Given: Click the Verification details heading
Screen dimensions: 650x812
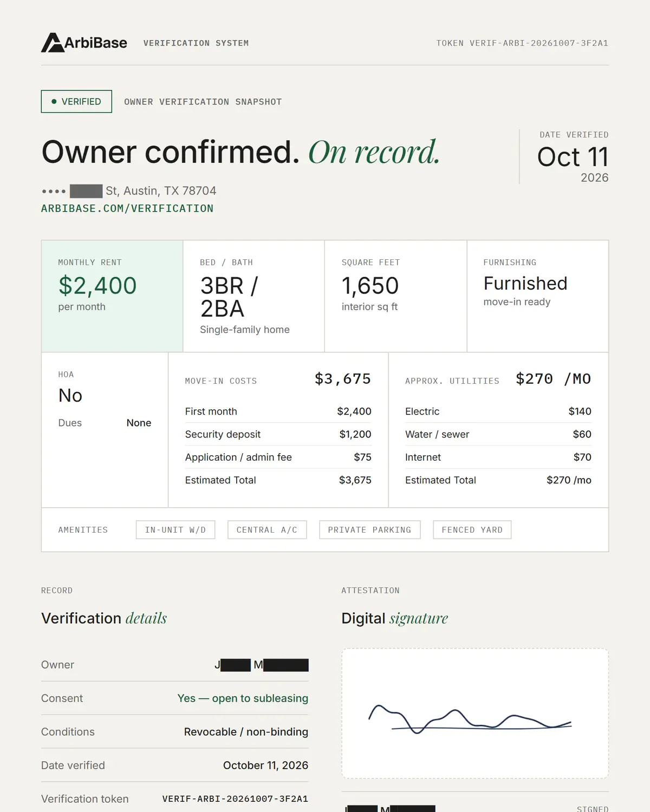Looking at the screenshot, I should (104, 618).
